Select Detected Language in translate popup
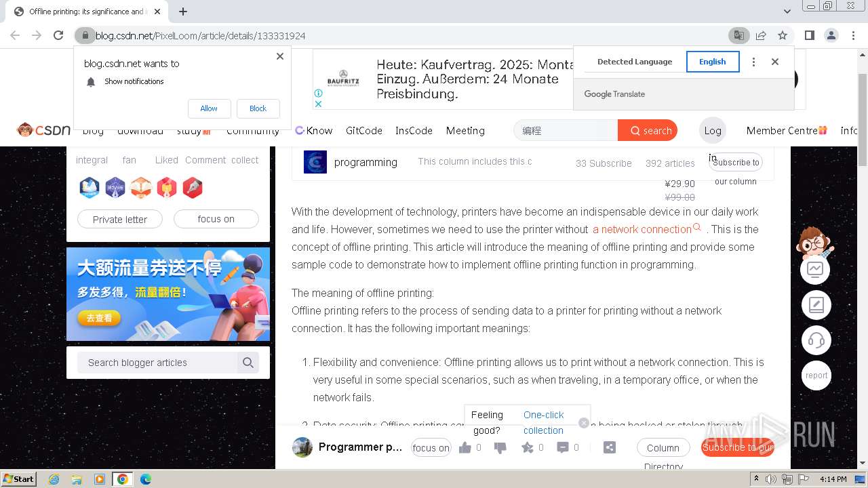This screenshot has height=488, width=868. (635, 62)
